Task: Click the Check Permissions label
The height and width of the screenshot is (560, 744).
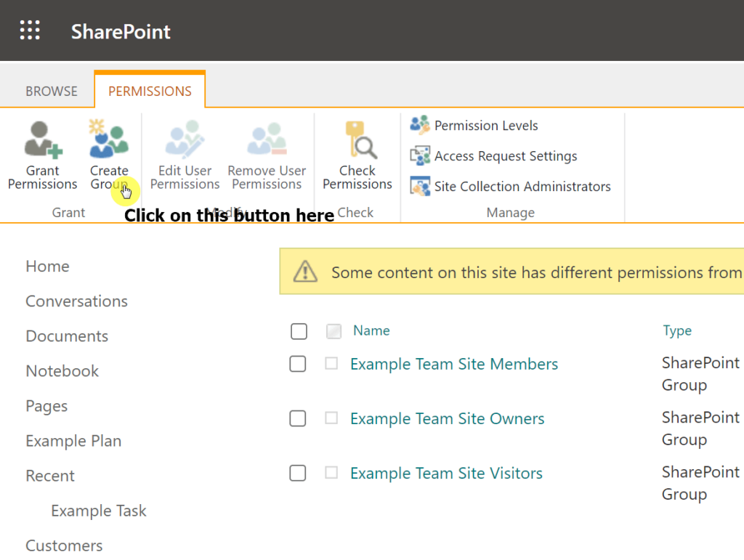Action: [x=357, y=177]
